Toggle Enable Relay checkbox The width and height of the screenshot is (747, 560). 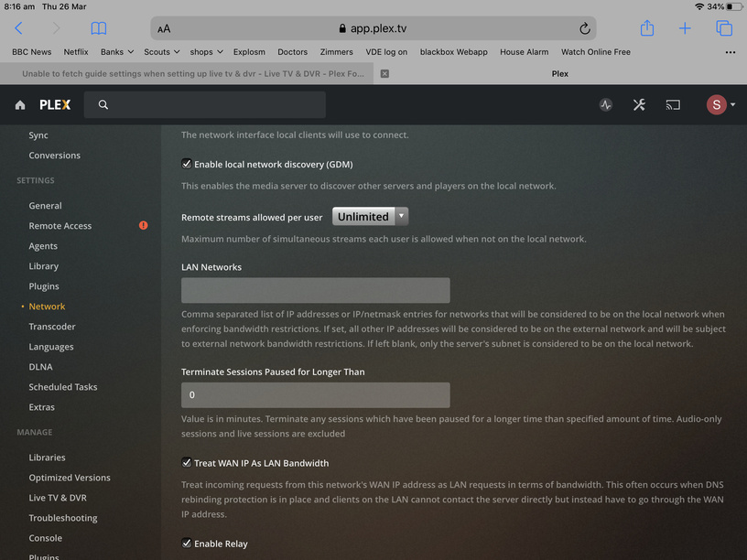186,543
